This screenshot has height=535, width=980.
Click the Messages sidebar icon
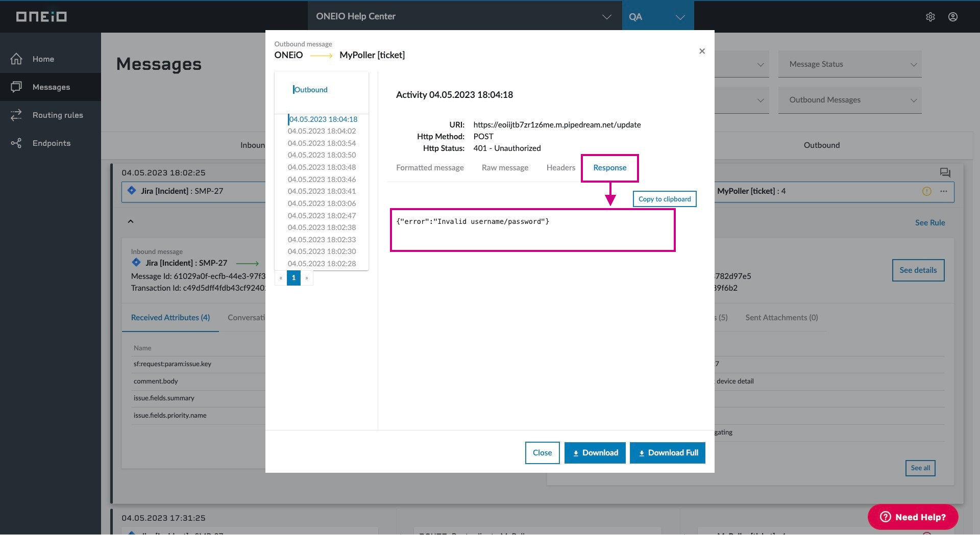(16, 87)
